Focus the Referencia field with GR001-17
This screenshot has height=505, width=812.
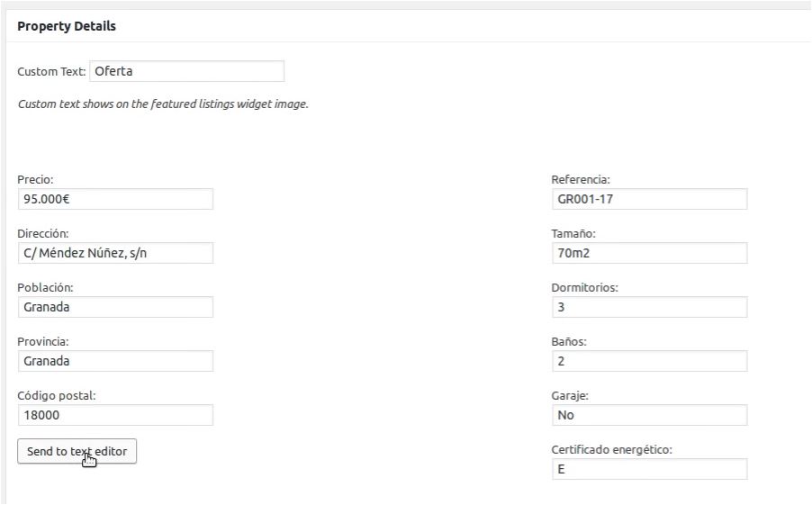pyautogui.click(x=649, y=199)
